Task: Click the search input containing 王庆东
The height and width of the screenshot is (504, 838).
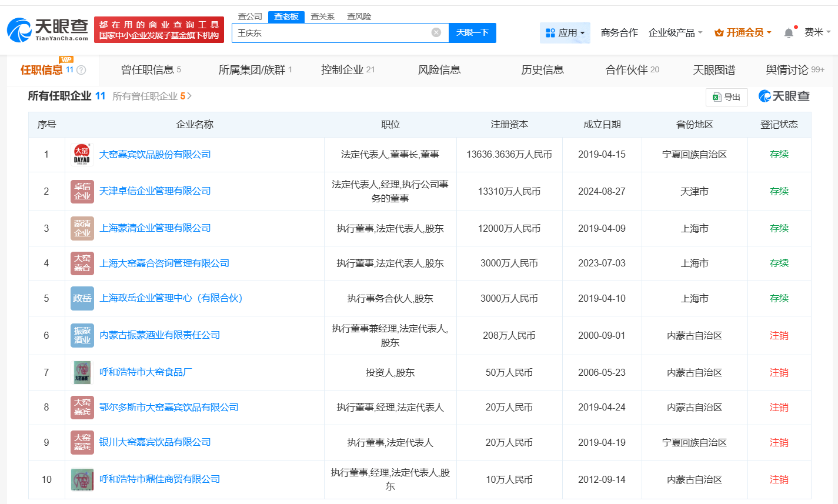Action: tap(332, 33)
